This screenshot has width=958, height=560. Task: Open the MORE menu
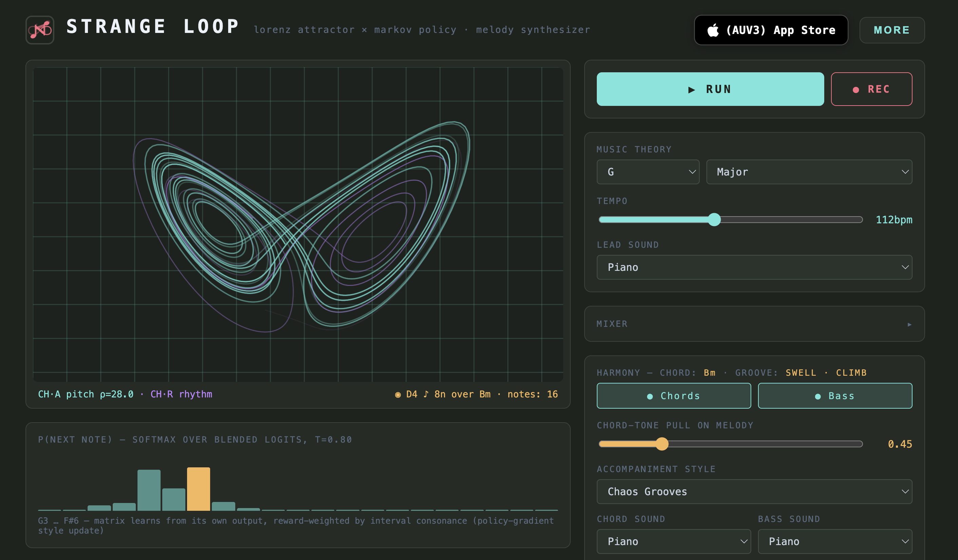click(x=892, y=30)
